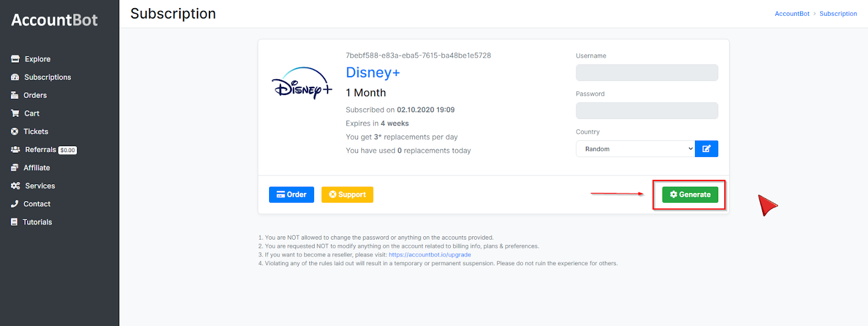Click the Username field

pyautogui.click(x=647, y=73)
